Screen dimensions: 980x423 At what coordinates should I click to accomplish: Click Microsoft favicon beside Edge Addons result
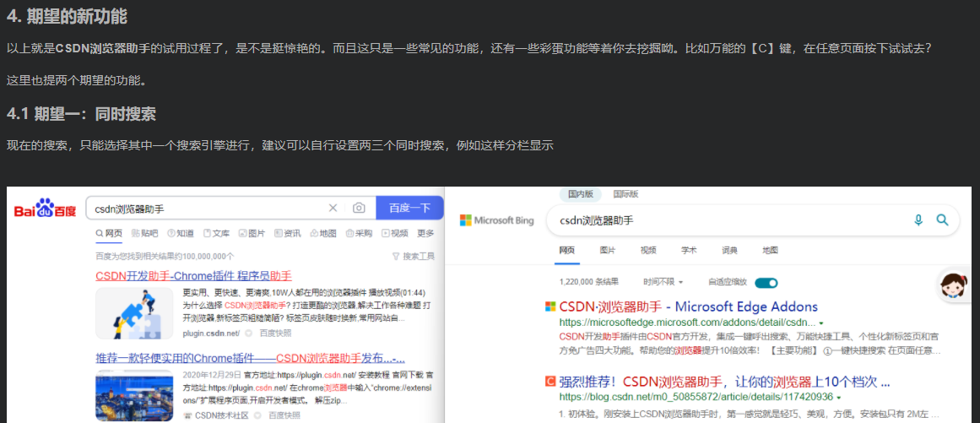tap(550, 306)
